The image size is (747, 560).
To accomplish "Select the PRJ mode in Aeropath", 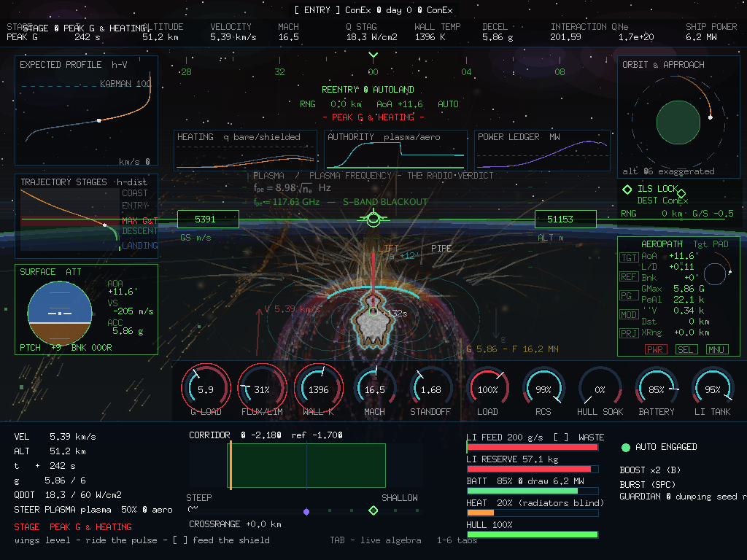I will point(629,333).
